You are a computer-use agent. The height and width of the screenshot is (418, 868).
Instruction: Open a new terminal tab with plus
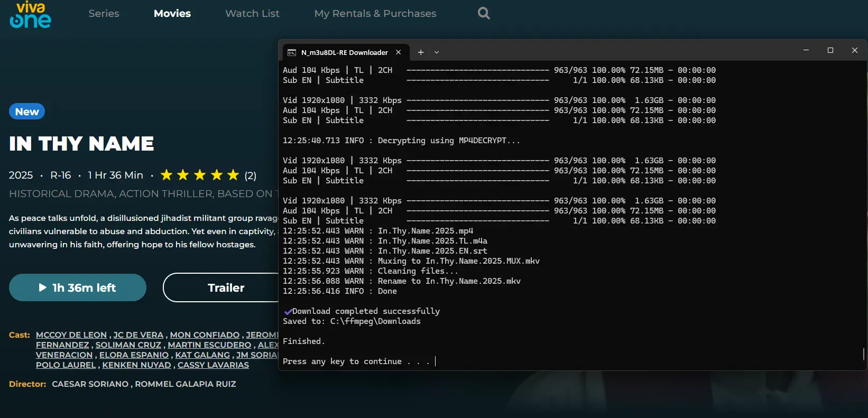pos(421,52)
